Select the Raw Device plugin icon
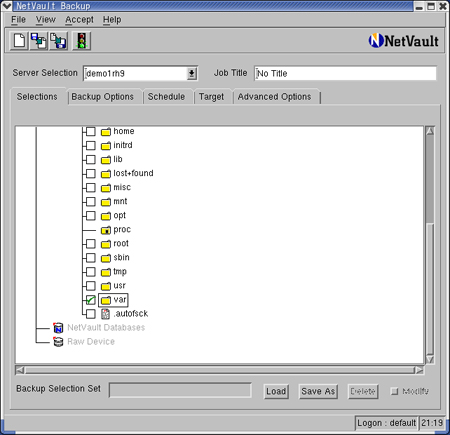Viewport: 450px width, 435px height. coord(58,342)
